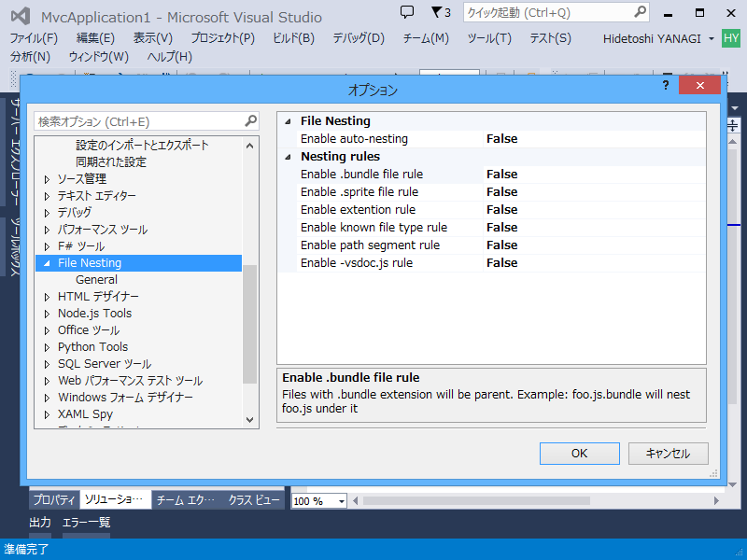Click the quick launch search magnifier icon
This screenshot has width=747, height=560.
pos(641,12)
